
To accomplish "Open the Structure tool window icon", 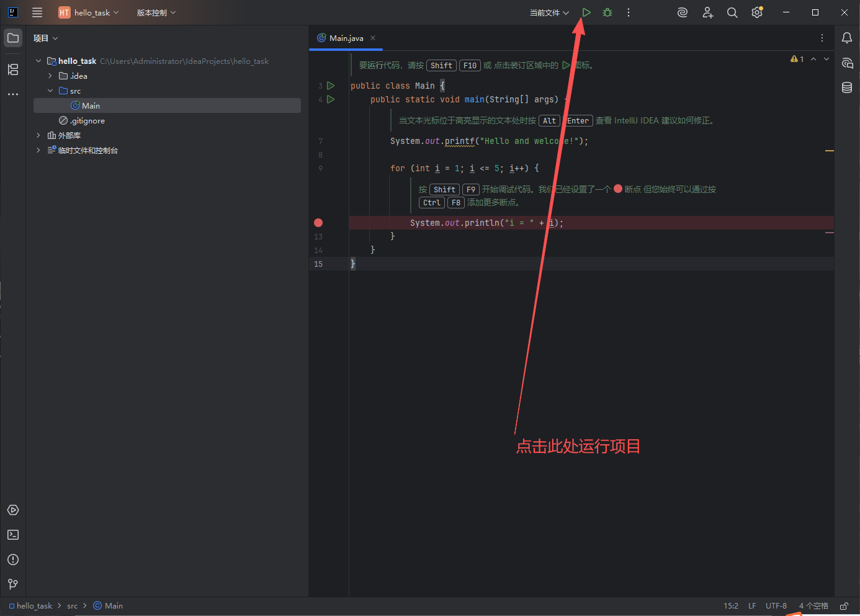I will tap(13, 69).
